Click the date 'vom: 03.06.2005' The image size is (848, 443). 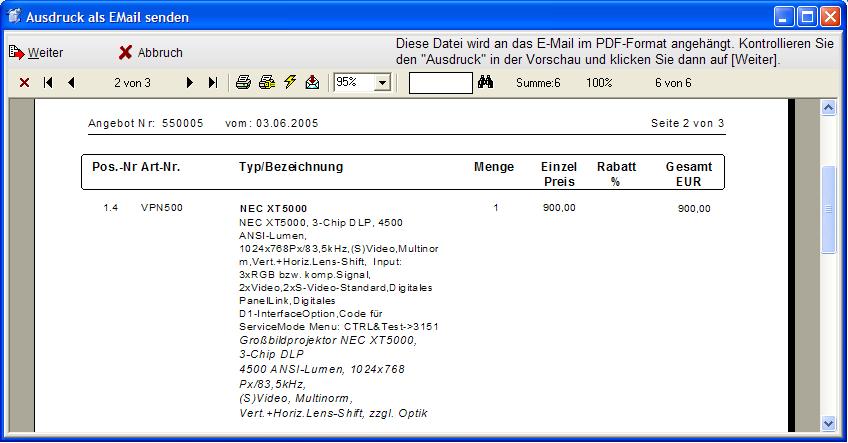[x=272, y=123]
